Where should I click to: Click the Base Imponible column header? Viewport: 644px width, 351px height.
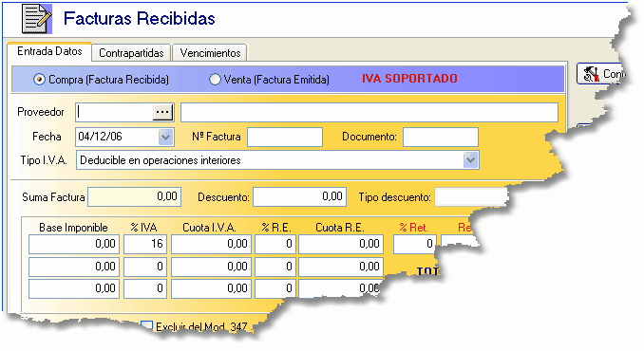tap(73, 228)
